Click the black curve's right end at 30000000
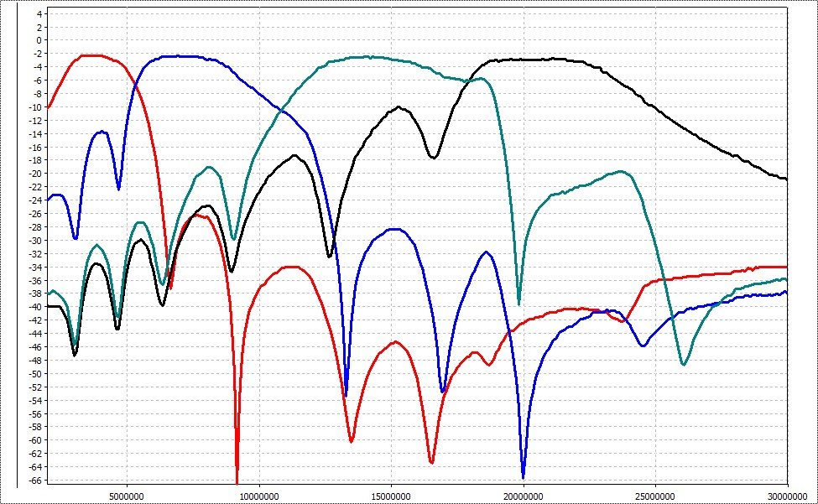Viewport: 818px width, 504px height. coord(785,179)
